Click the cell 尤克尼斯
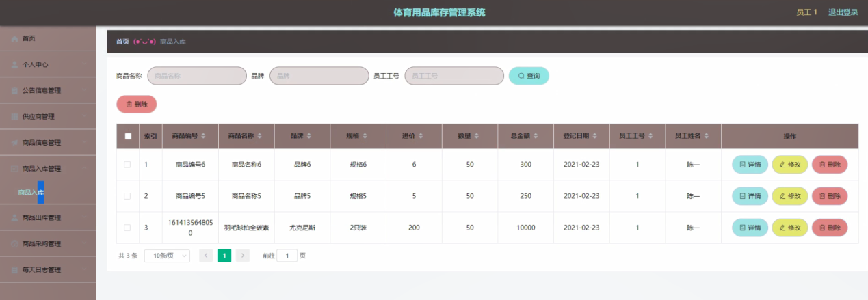 302,228
